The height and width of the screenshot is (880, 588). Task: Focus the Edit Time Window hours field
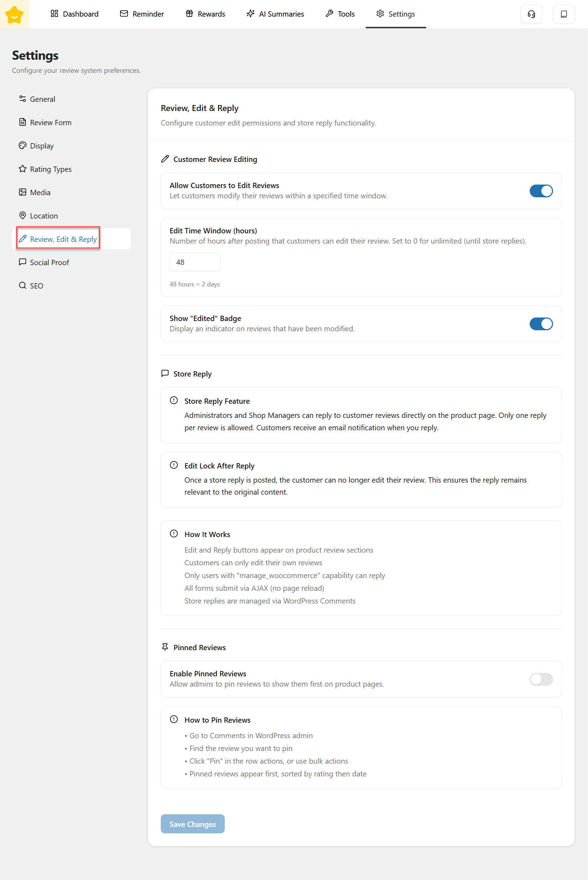pyautogui.click(x=195, y=262)
